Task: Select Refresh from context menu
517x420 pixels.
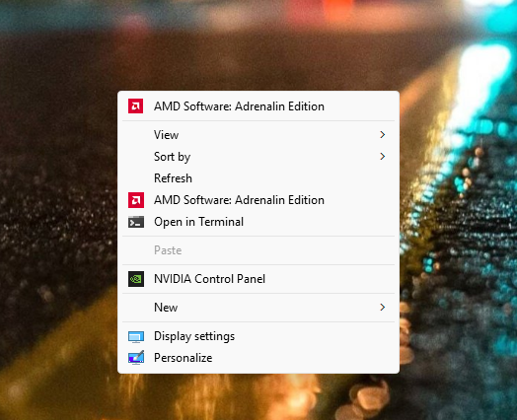Action: pos(258,178)
